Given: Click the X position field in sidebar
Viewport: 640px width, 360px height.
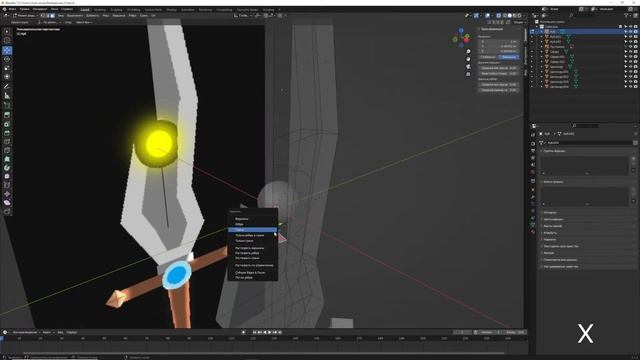Looking at the screenshot, I should (498, 41).
